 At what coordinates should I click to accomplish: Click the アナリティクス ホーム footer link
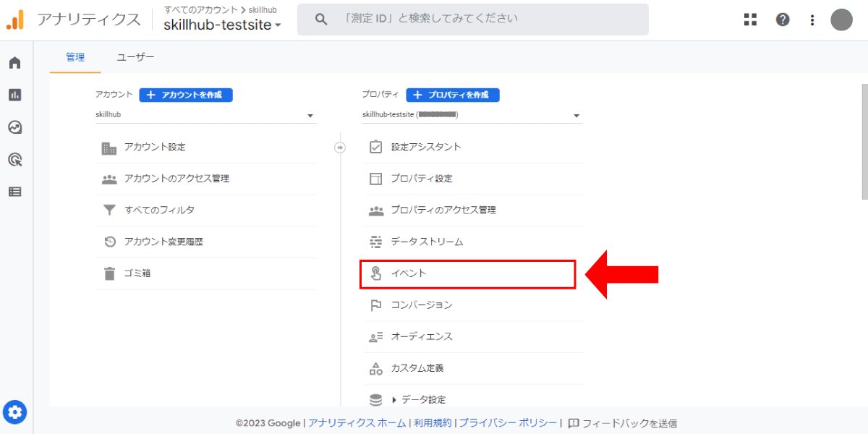click(x=357, y=423)
